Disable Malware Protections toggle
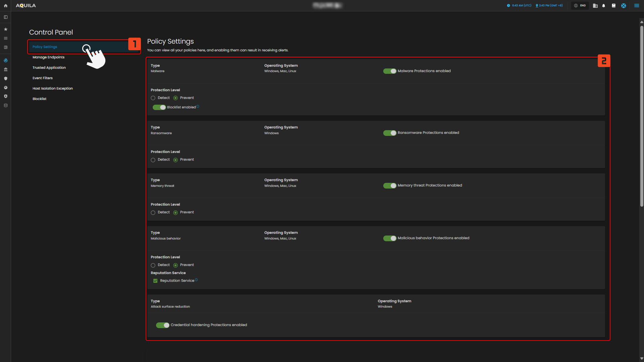Viewport: 644px width, 362px height. tap(390, 71)
